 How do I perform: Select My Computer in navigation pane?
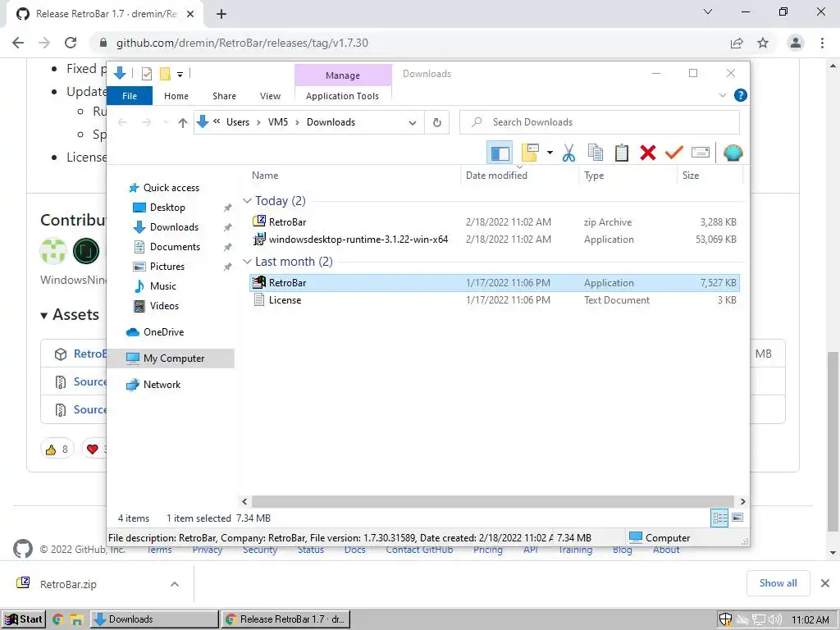pos(171,358)
